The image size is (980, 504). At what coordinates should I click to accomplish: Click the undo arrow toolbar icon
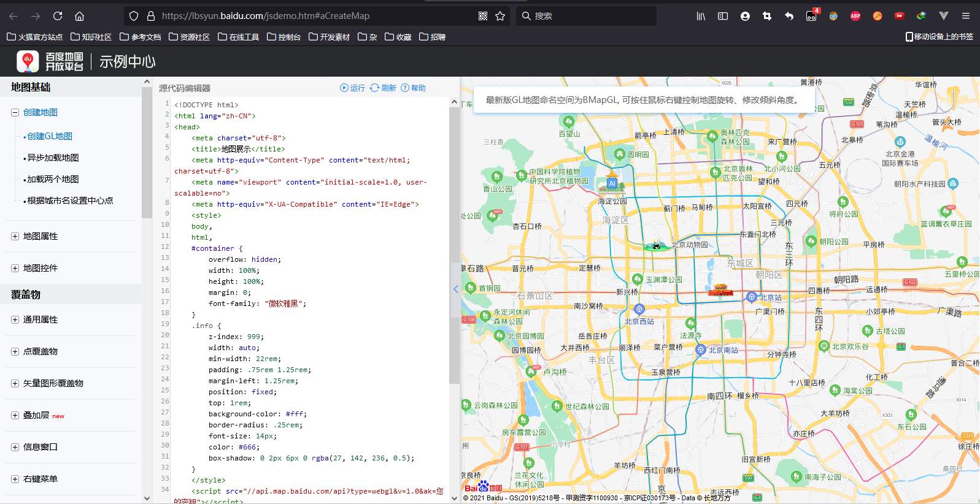coord(789,16)
